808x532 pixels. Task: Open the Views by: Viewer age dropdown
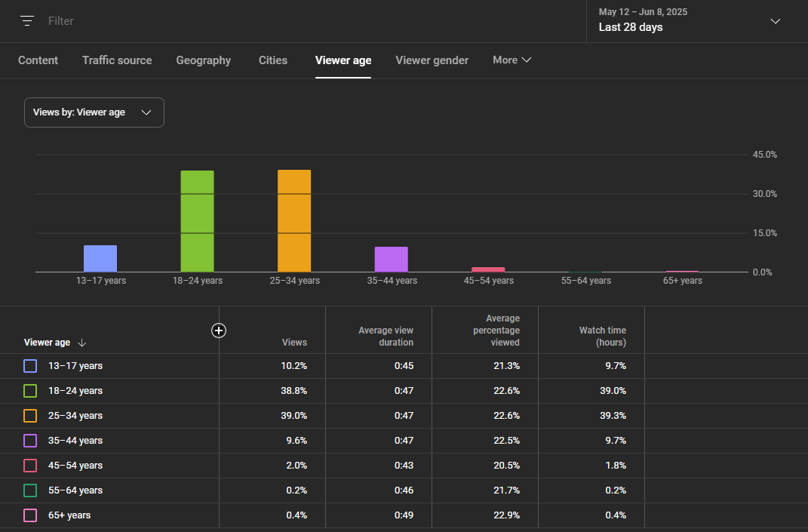click(x=94, y=112)
